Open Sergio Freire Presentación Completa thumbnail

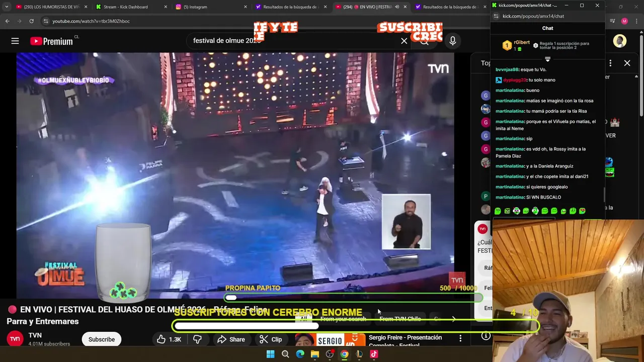[x=330, y=340]
